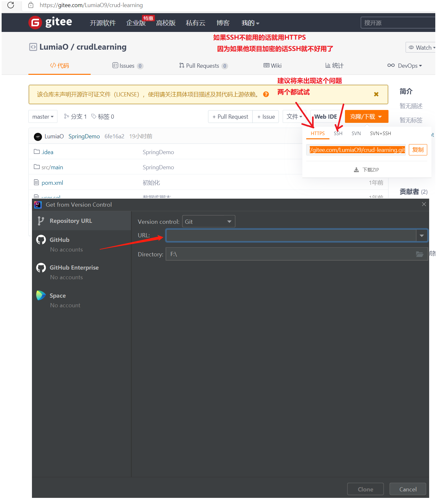Click LumiaO's avatar in the commit row

click(x=38, y=136)
